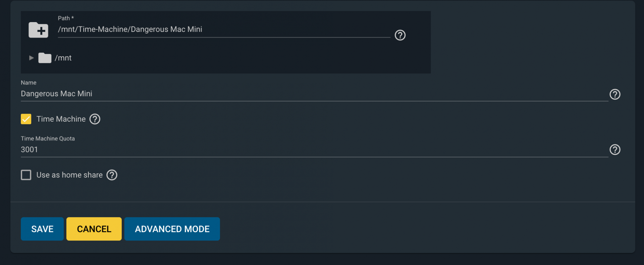This screenshot has width=644, height=265.
Task: Select the /mnt tree entry text
Action: tap(63, 58)
